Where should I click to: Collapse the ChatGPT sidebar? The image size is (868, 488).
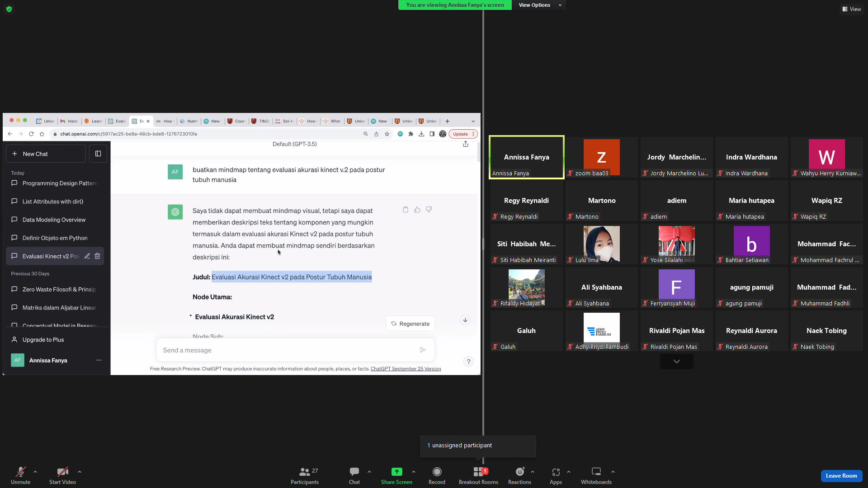click(x=98, y=154)
